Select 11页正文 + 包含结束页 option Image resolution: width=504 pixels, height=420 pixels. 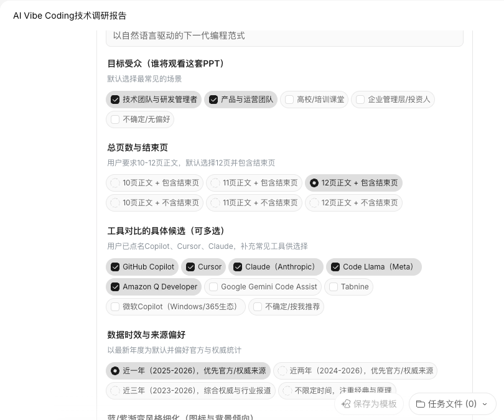(254, 183)
